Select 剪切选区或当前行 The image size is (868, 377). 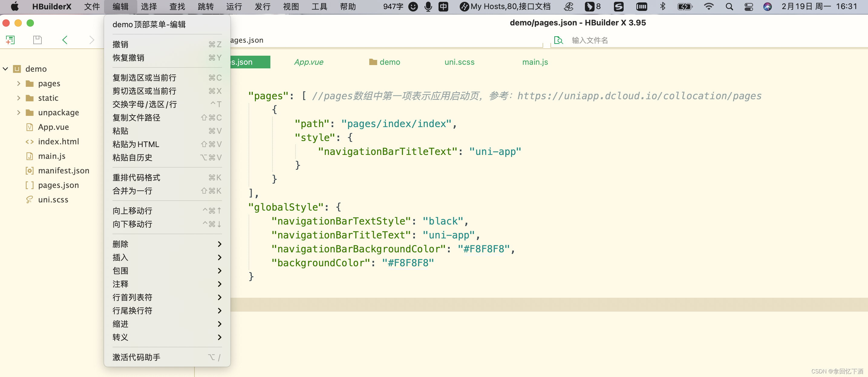pos(167,91)
